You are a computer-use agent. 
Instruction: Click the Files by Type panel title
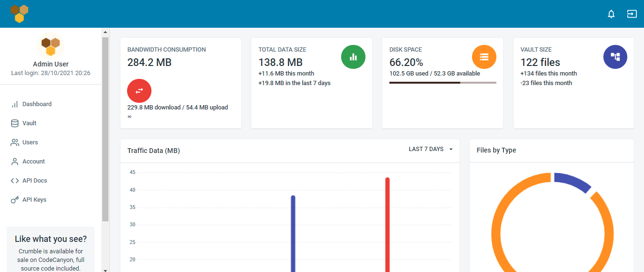[x=496, y=150]
